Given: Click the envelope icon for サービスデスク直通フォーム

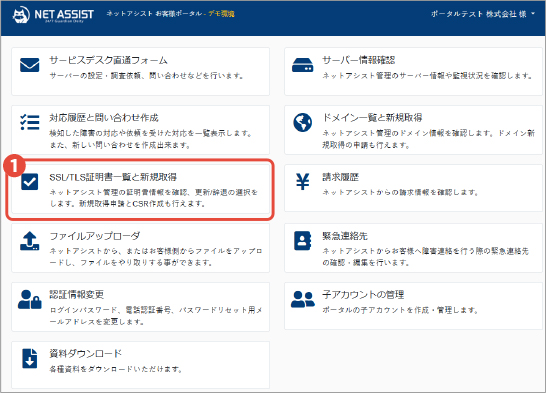Looking at the screenshot, I should [x=30, y=65].
